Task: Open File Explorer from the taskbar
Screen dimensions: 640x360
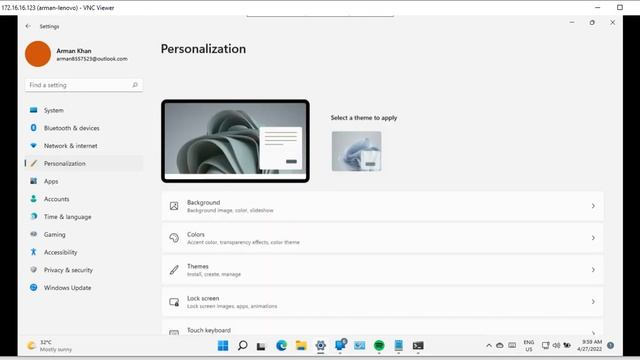Action: click(x=301, y=346)
